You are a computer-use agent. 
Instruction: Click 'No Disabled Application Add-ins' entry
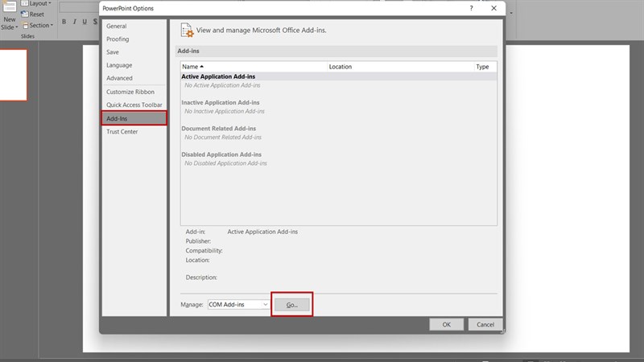[x=225, y=163]
